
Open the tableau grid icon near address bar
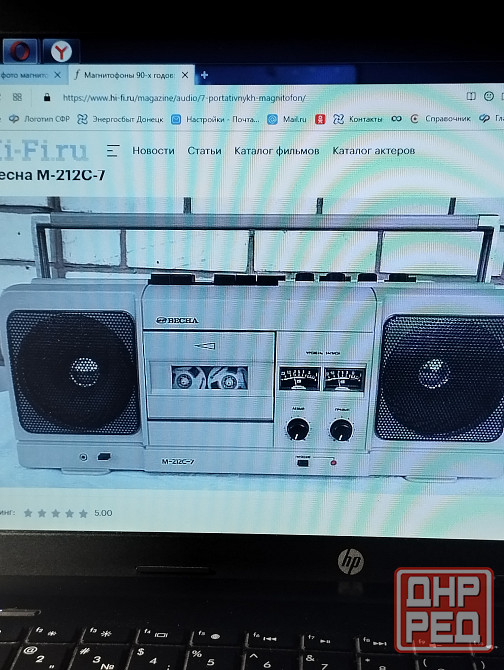[17, 97]
